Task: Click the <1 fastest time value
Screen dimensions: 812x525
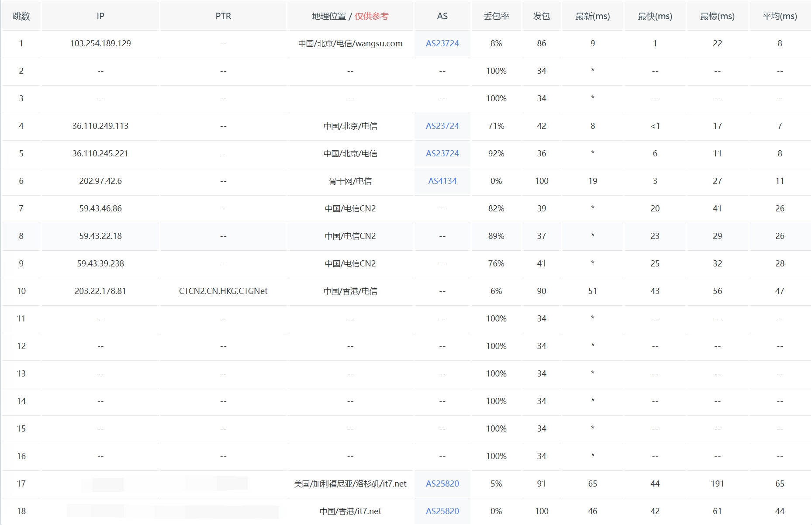Action: click(655, 126)
